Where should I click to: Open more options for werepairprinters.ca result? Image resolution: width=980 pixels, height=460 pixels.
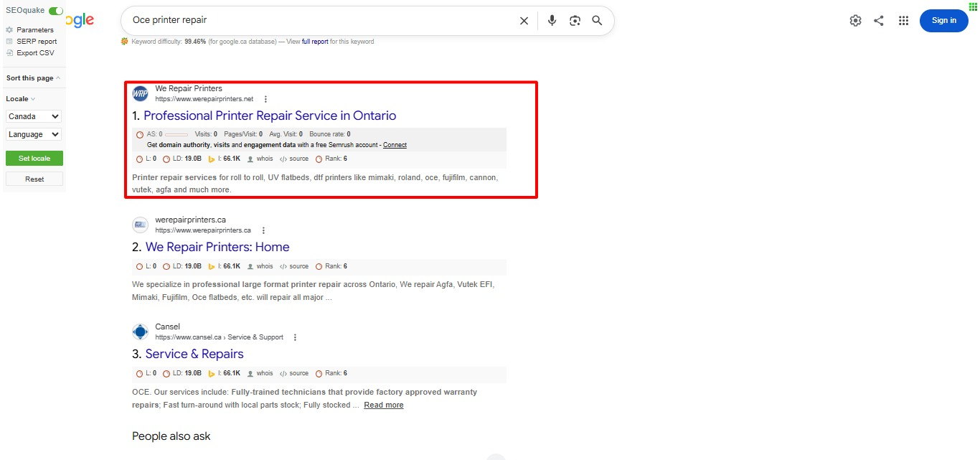point(263,230)
